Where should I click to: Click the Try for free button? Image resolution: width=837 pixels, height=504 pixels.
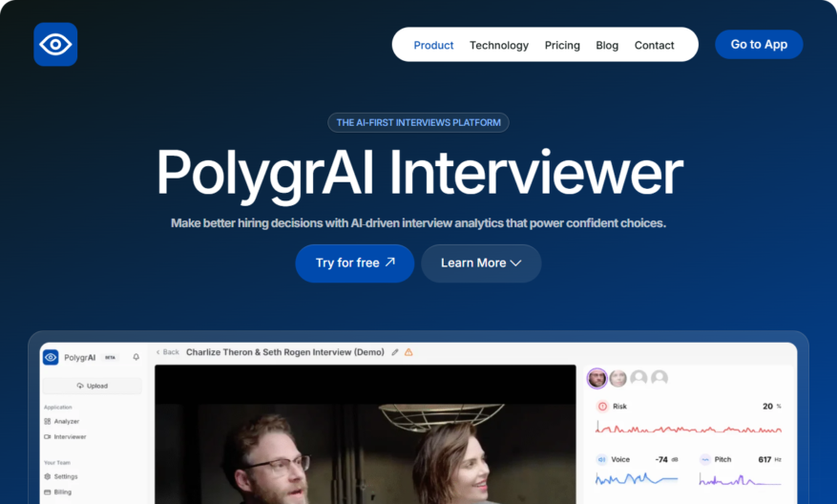coord(355,263)
